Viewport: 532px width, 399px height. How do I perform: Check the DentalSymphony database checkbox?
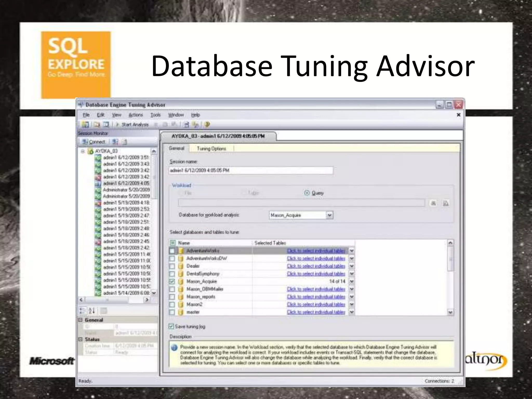click(172, 274)
